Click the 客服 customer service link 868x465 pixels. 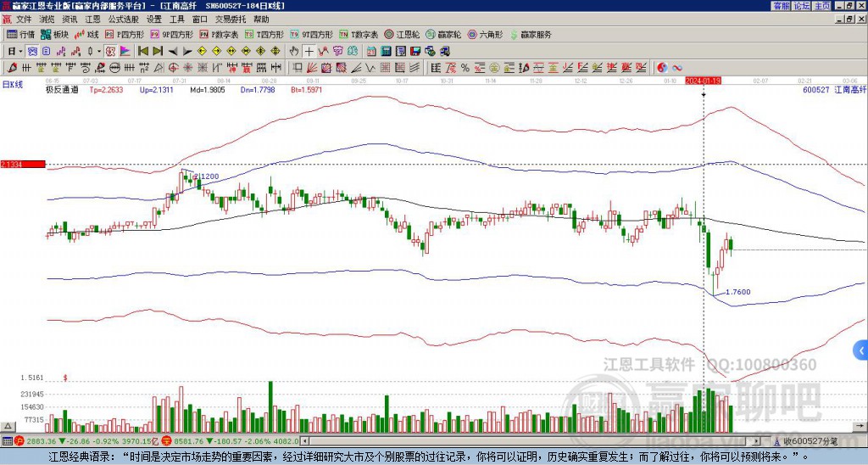click(781, 6)
